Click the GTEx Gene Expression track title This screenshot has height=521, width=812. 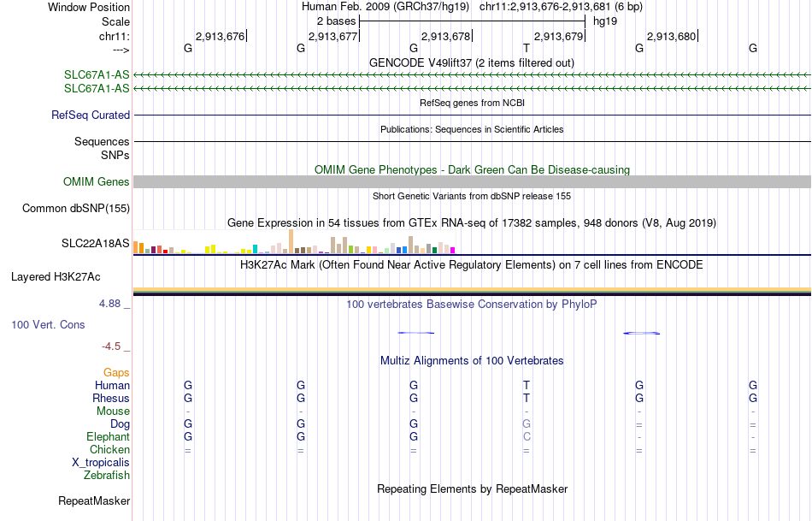[472, 223]
